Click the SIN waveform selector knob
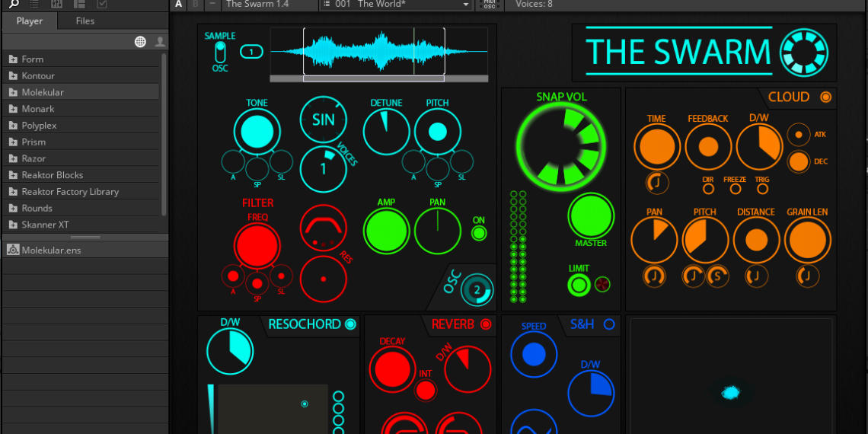This screenshot has width=868, height=434. (x=323, y=120)
